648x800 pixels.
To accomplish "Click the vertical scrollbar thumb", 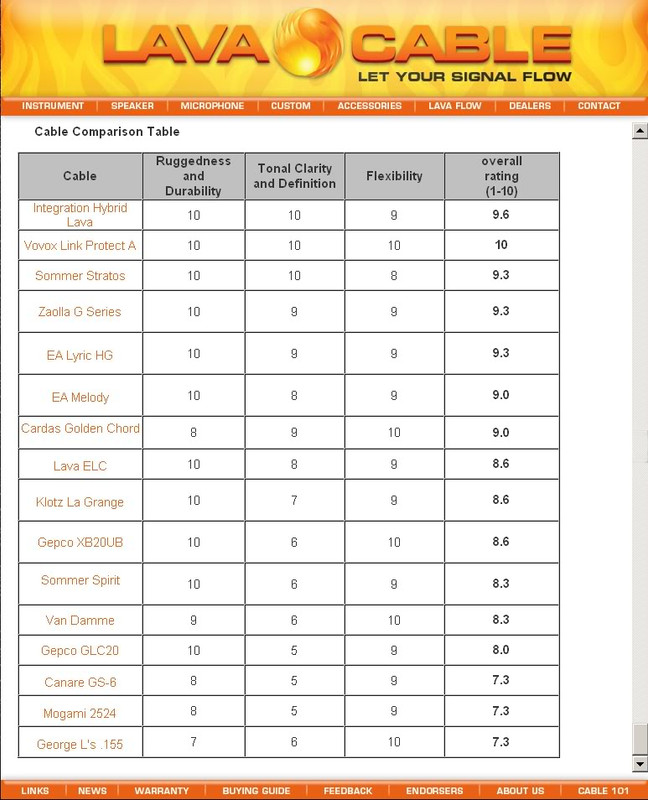I will coord(640,738).
